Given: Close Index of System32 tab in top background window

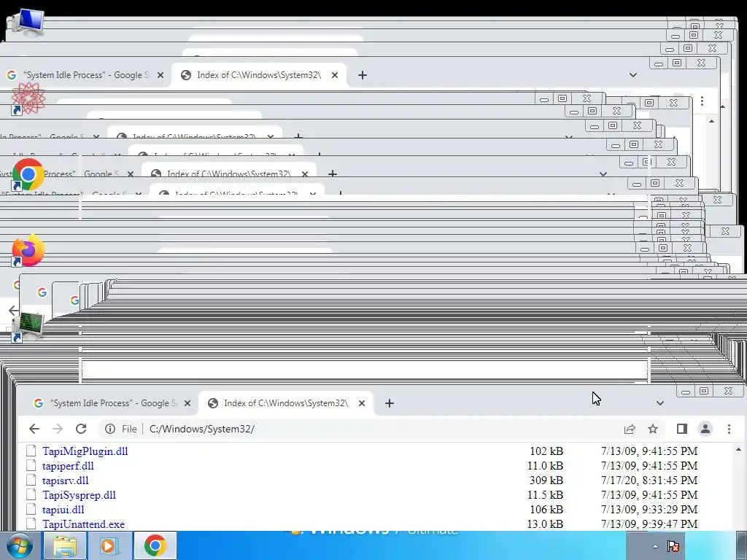Looking at the screenshot, I should (334, 75).
